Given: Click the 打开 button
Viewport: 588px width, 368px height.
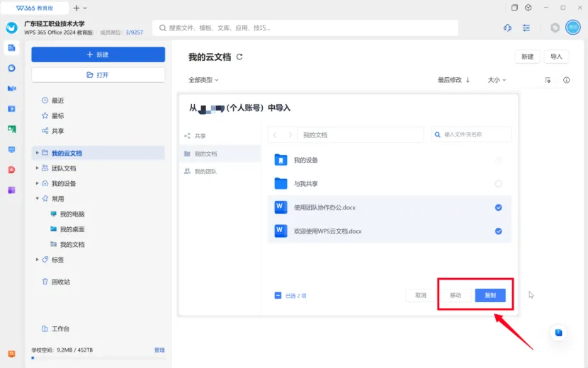Looking at the screenshot, I should [98, 75].
